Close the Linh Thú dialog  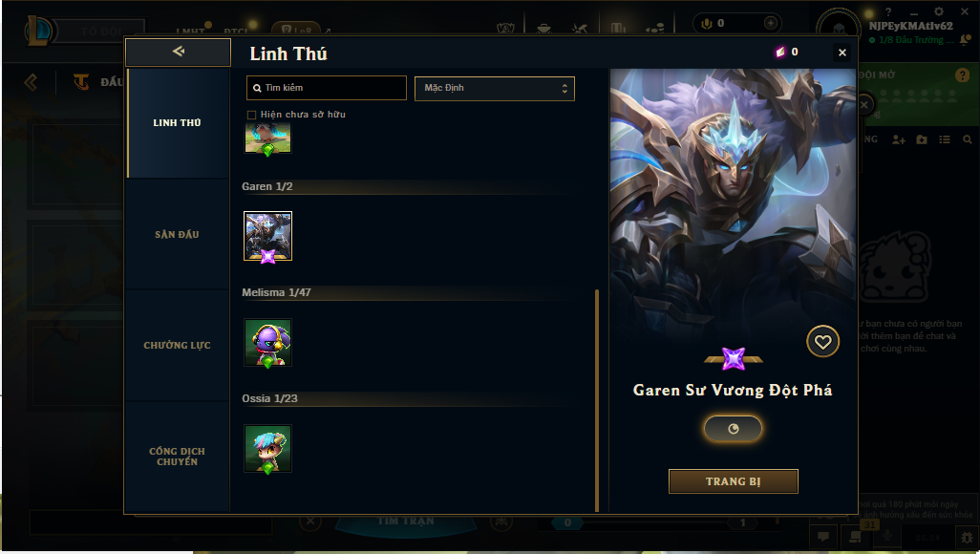pyautogui.click(x=842, y=53)
